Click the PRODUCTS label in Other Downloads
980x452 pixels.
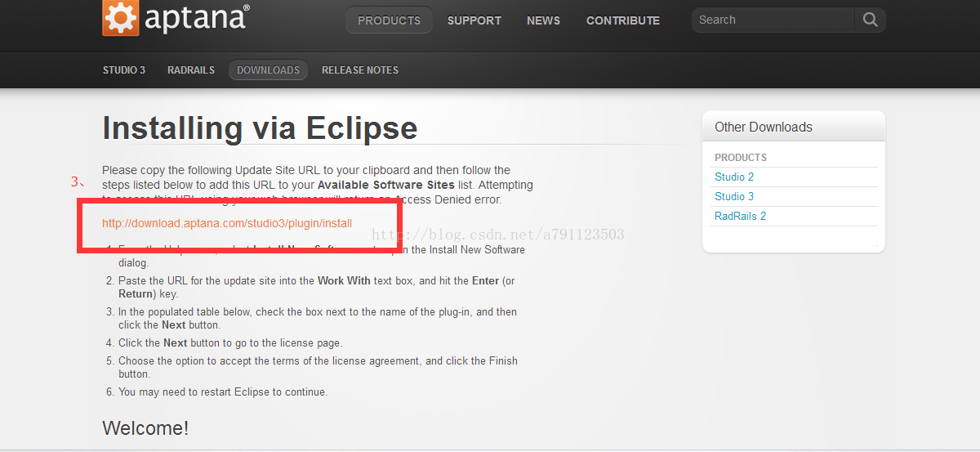[x=741, y=158]
